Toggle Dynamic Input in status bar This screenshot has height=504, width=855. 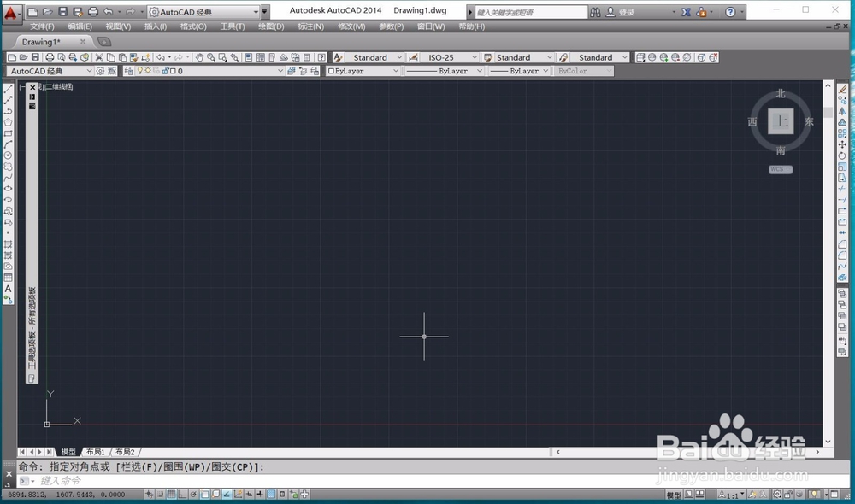pyautogui.click(x=249, y=495)
